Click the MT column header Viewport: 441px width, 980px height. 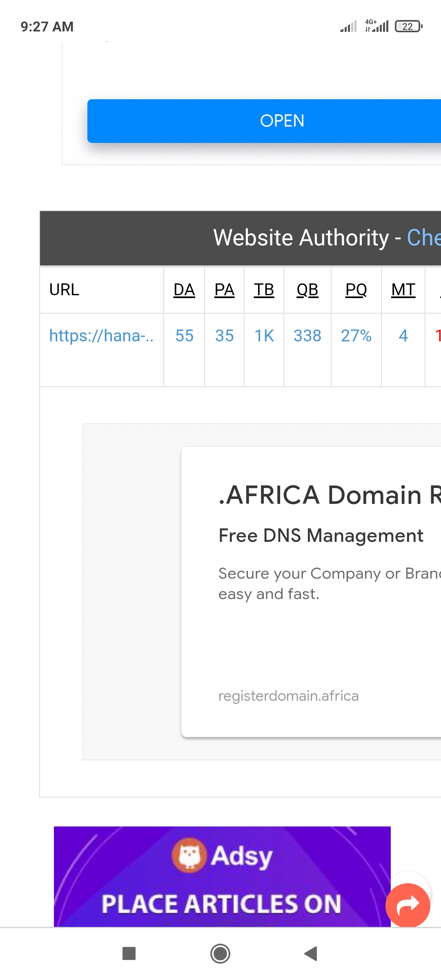click(403, 290)
